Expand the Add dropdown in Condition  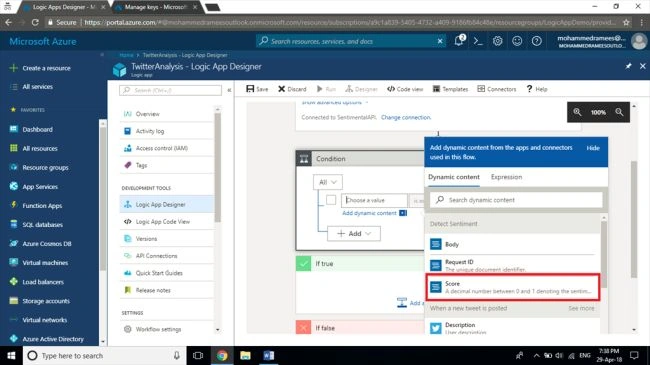(x=354, y=234)
